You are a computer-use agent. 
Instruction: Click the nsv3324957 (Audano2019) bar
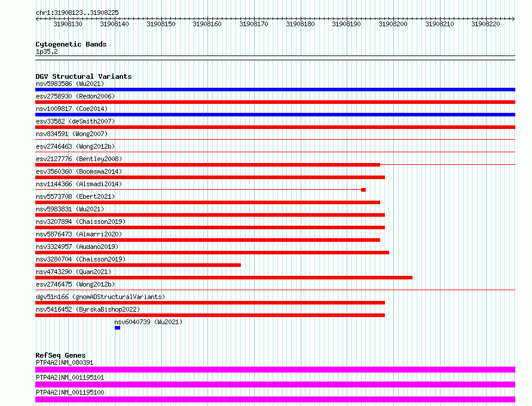pos(212,253)
